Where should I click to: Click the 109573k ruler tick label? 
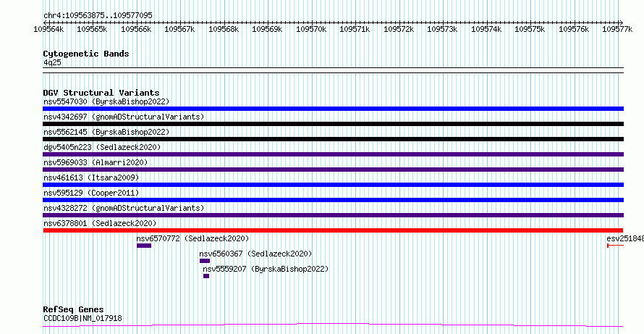[443, 29]
